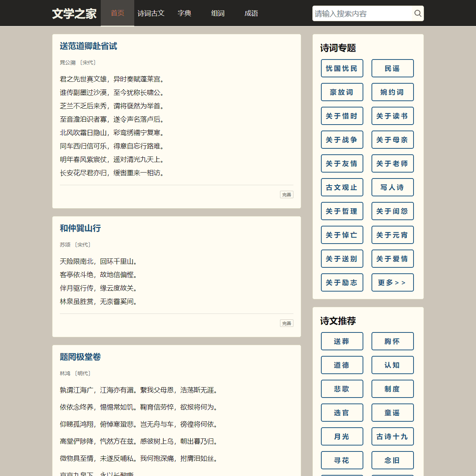Open the poem title 和仲巽山行
476x476 pixels.
(80, 228)
